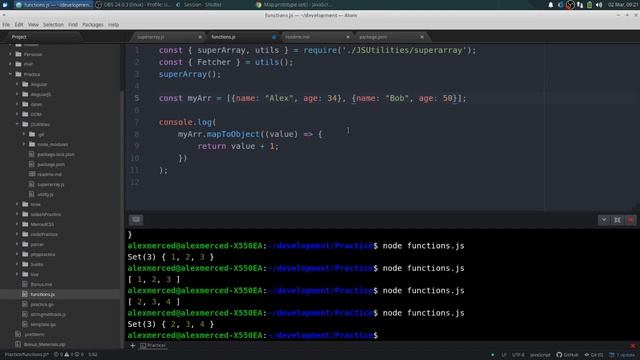Collapse the JSUtilities folder
The height and width of the screenshot is (360, 640).
pos(17,124)
